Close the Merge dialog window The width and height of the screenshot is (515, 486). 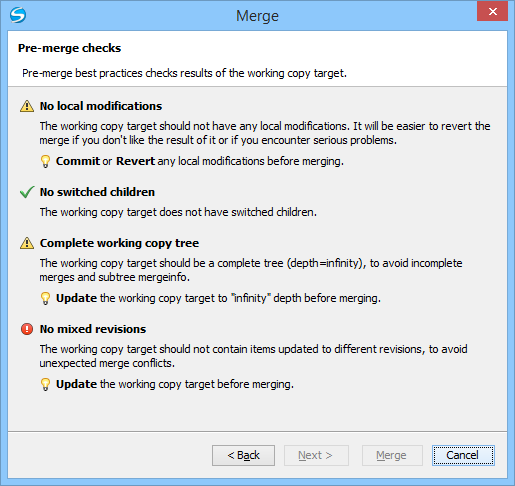[x=492, y=12]
